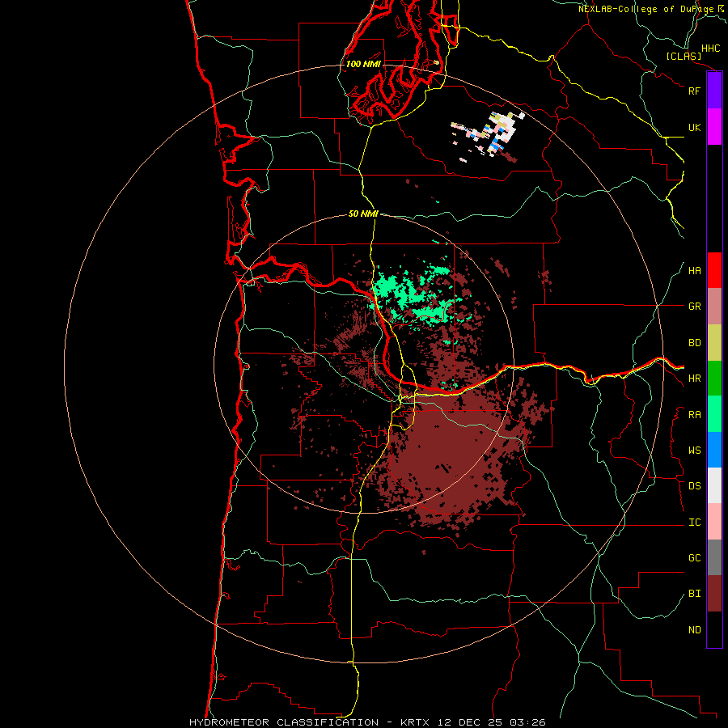Click the BI brown legend swatch
728x728 pixels.
click(x=714, y=594)
